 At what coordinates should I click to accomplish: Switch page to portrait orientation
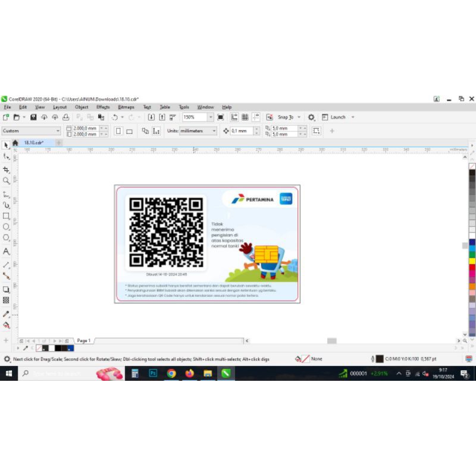coord(118,131)
